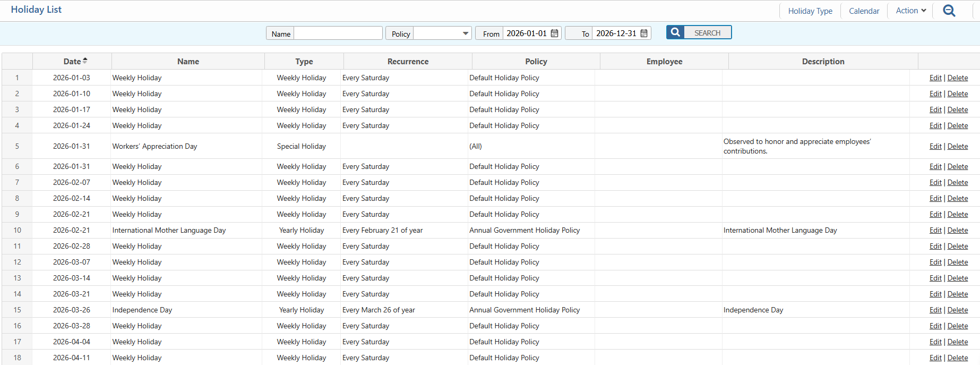The width and height of the screenshot is (980, 365).
Task: Edit the 2026-01-03 Weekly Holiday
Action: click(935, 78)
